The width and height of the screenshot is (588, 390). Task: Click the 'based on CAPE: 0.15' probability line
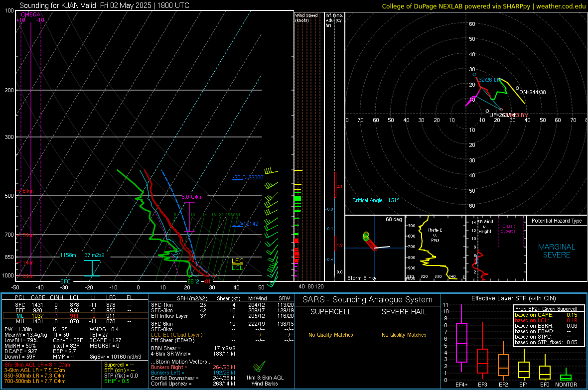[546, 315]
